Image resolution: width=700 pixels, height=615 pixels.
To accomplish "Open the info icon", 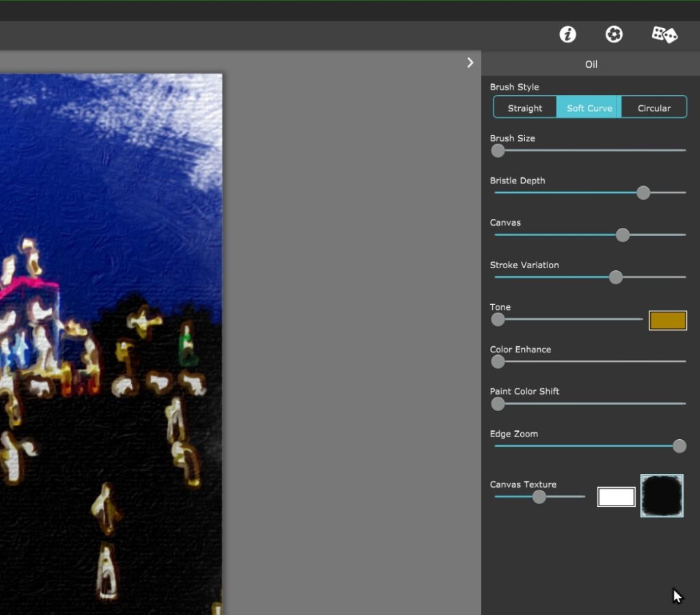I will click(567, 34).
